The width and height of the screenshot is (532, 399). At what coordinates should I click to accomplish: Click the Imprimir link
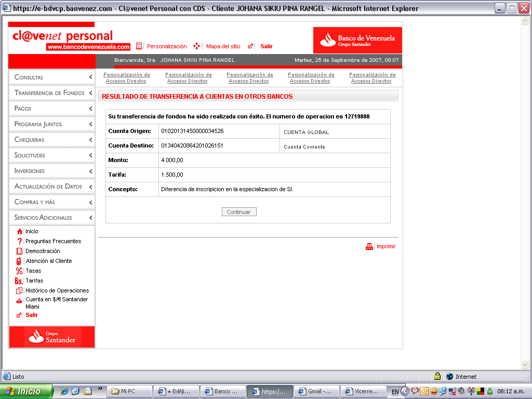386,247
